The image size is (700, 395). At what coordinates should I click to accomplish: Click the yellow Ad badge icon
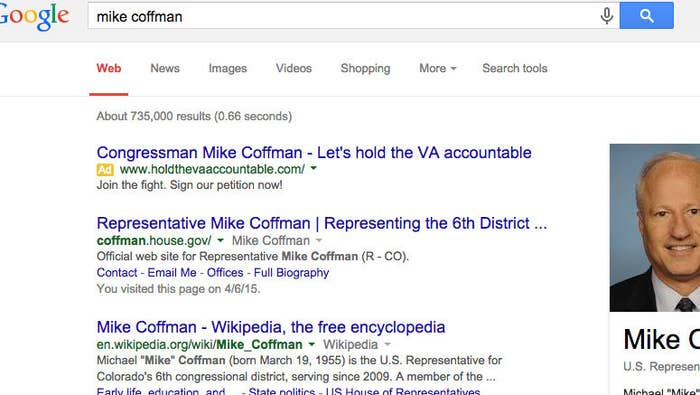pyautogui.click(x=105, y=170)
